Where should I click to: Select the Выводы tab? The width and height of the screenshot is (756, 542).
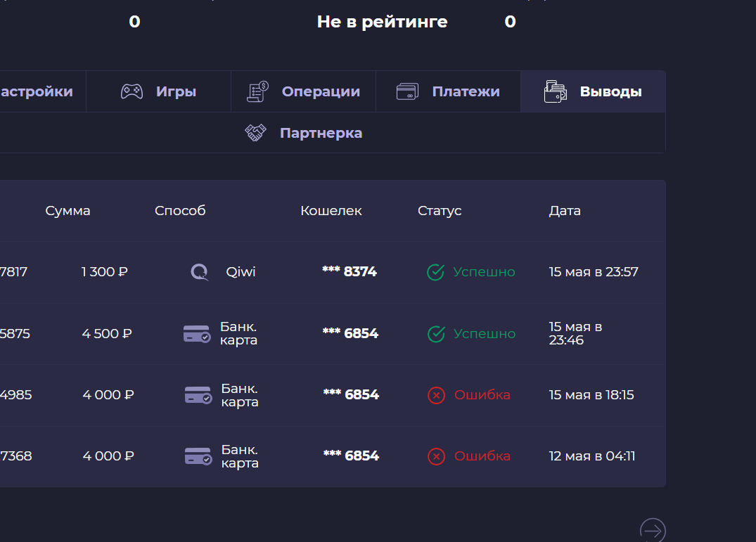click(593, 91)
